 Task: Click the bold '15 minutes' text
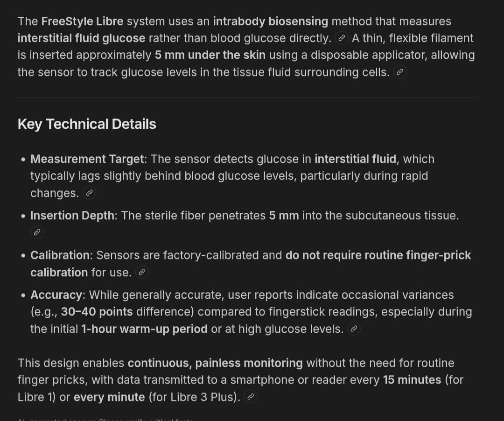point(412,380)
